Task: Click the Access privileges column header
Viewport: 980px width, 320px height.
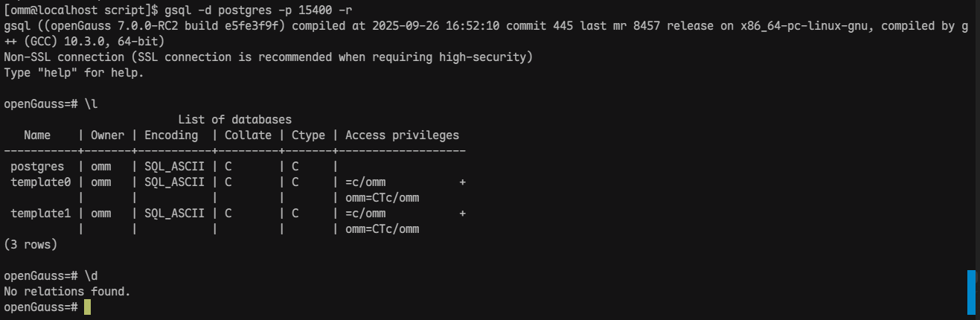Action: 402,135
